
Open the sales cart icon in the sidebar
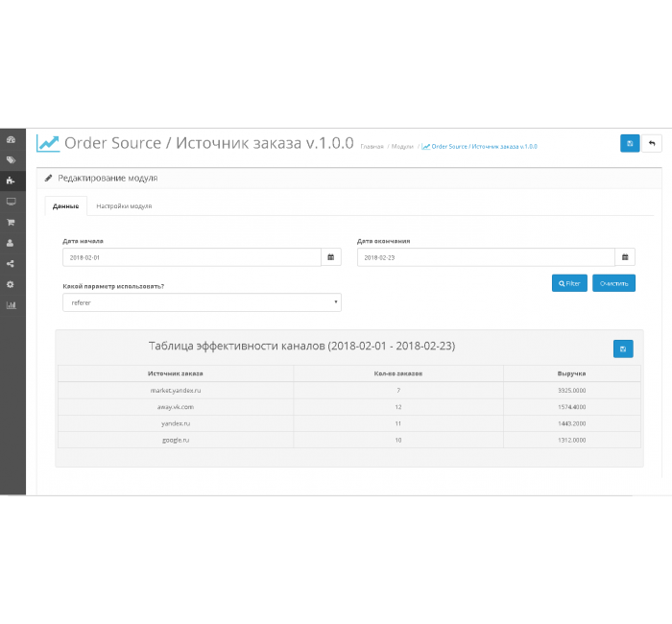click(12, 223)
